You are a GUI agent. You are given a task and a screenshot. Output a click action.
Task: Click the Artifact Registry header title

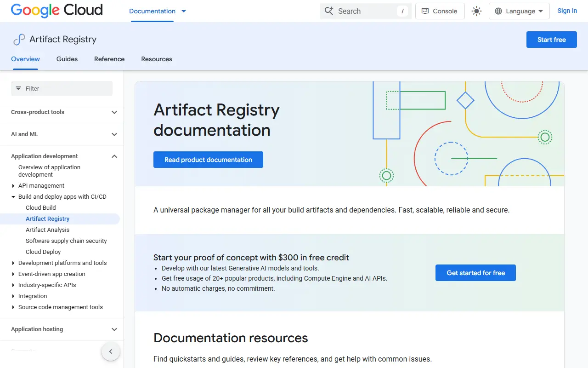click(x=63, y=40)
